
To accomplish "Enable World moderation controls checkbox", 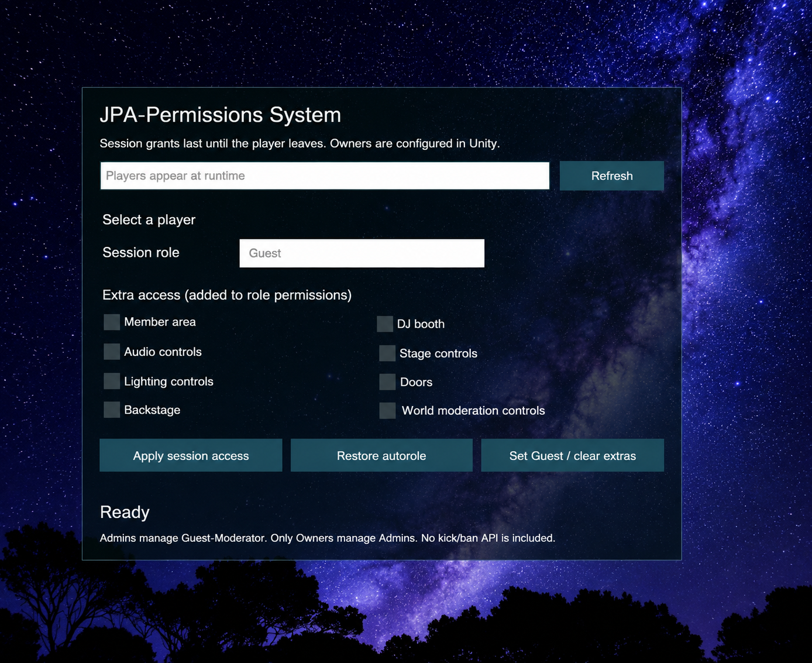I will coord(387,410).
